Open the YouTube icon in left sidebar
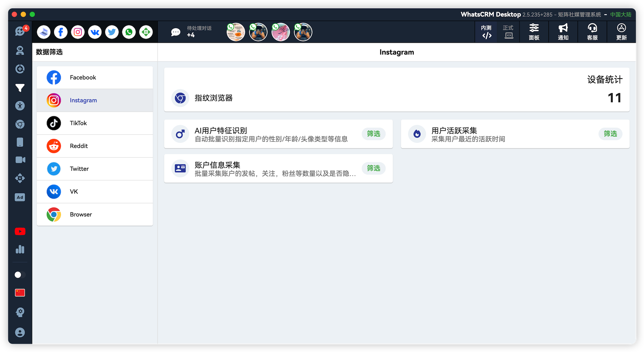644x352 pixels. tap(20, 232)
